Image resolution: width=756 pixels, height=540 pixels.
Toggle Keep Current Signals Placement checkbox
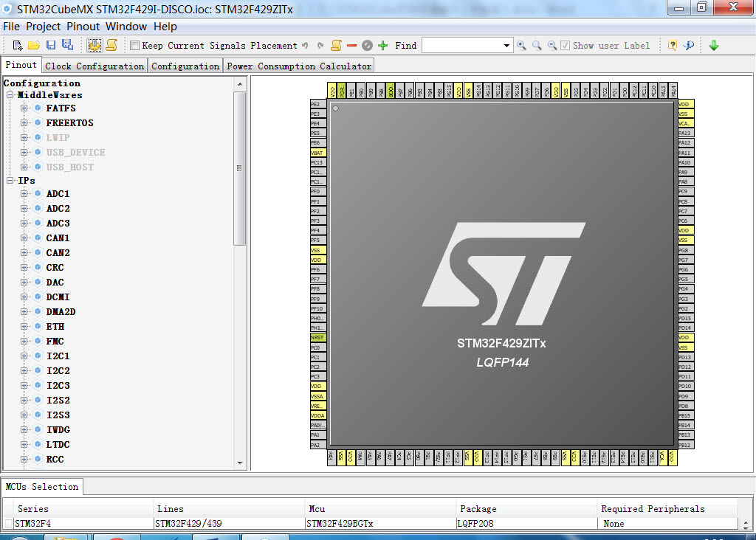tap(135, 45)
